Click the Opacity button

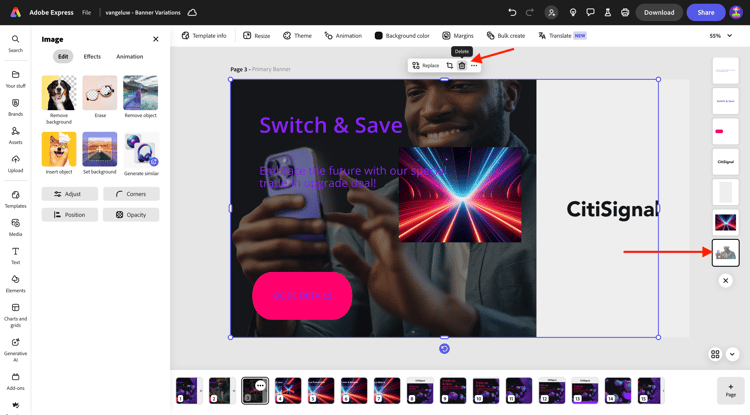131,215
